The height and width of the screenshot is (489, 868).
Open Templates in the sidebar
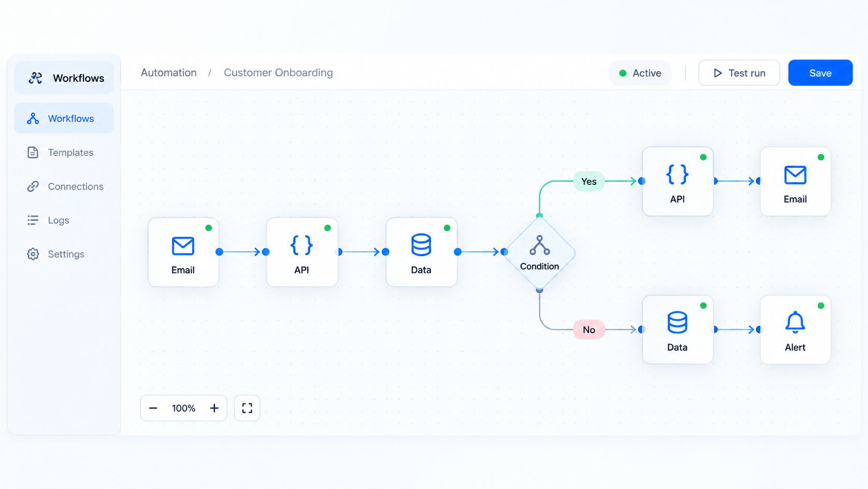[64, 152]
